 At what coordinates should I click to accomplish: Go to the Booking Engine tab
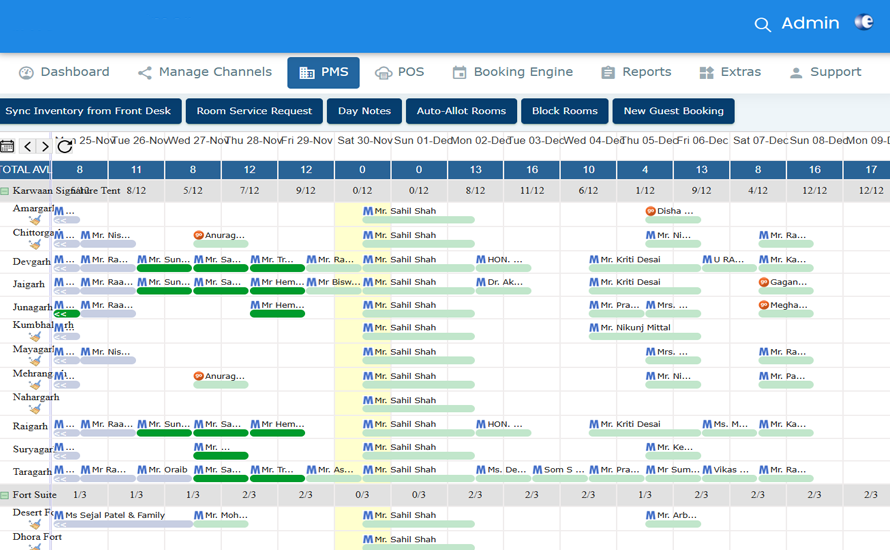point(512,72)
